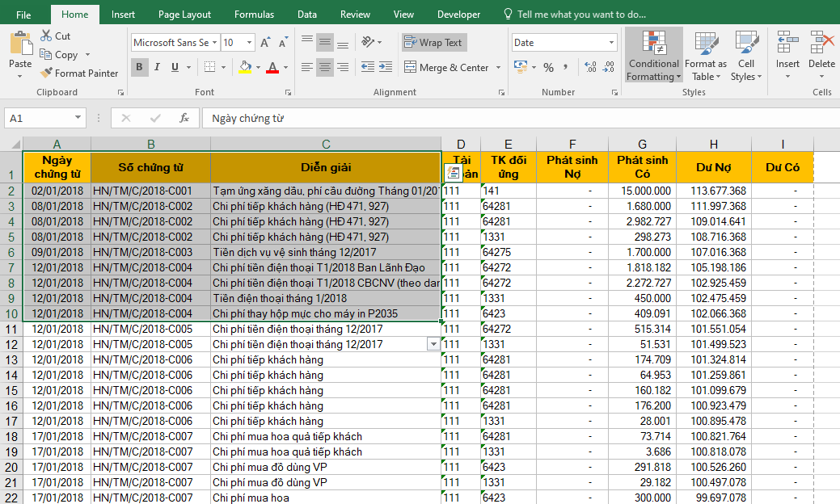
Task: Click the Percent Style icon
Action: [x=549, y=68]
